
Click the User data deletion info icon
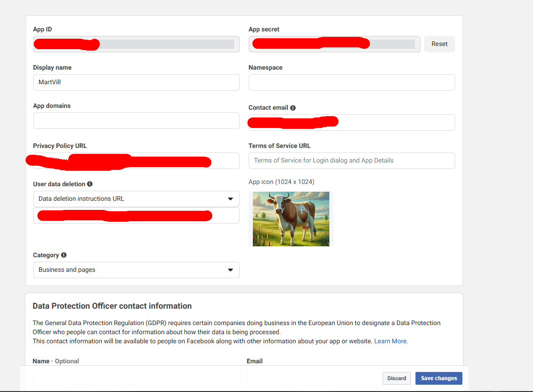coord(90,184)
